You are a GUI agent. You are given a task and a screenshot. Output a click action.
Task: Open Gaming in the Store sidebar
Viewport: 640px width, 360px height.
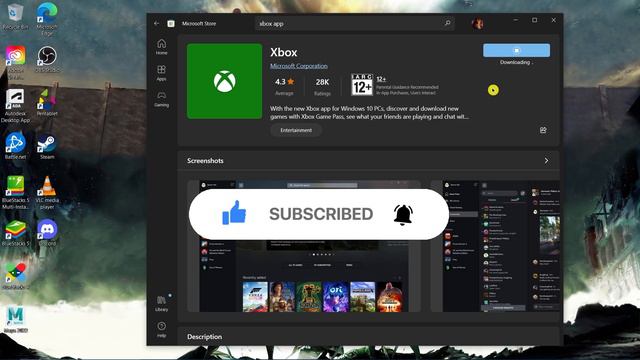click(162, 99)
